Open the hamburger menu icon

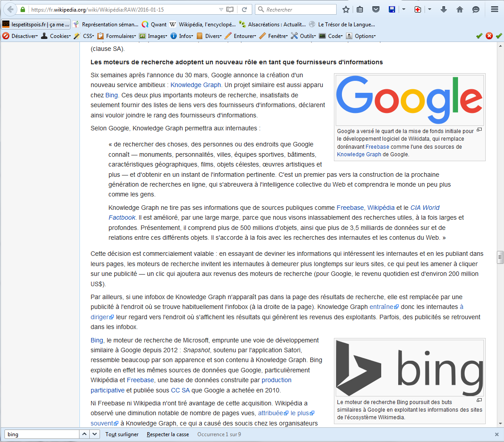point(494,9)
